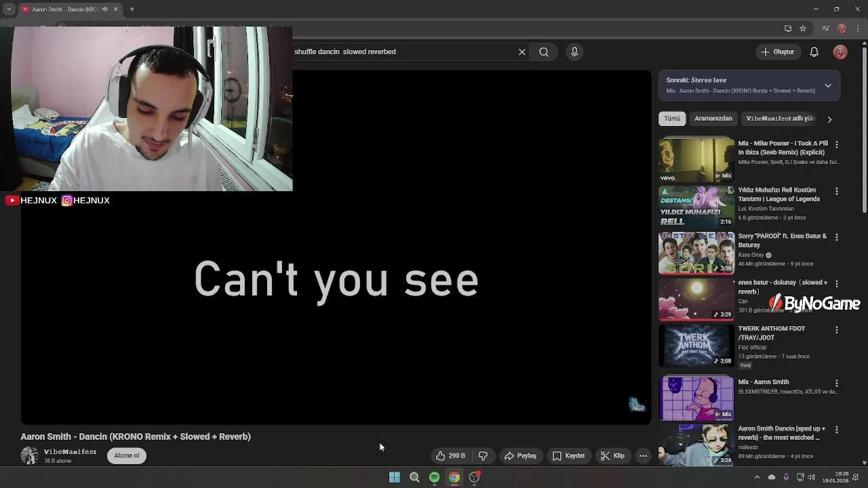Start voice search with the microphone

point(574,52)
